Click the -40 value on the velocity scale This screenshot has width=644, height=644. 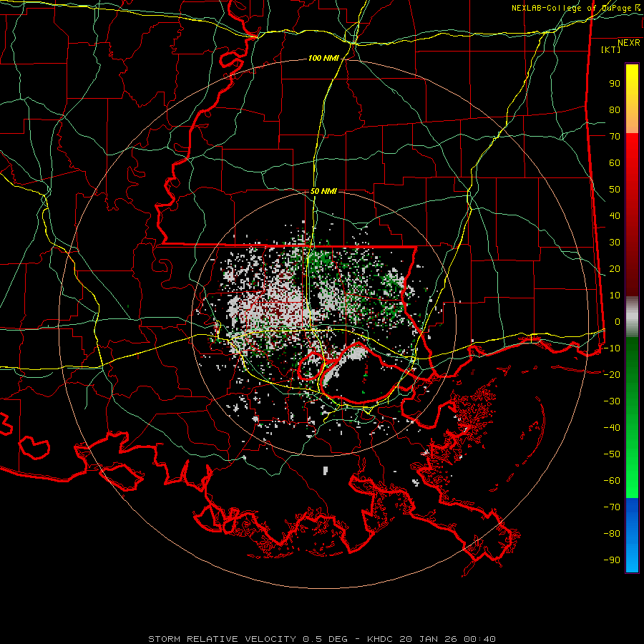click(612, 428)
